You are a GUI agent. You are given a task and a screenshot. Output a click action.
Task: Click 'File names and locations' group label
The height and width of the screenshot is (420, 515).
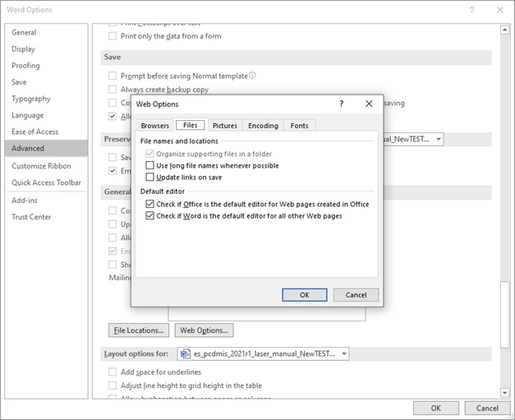pos(179,141)
